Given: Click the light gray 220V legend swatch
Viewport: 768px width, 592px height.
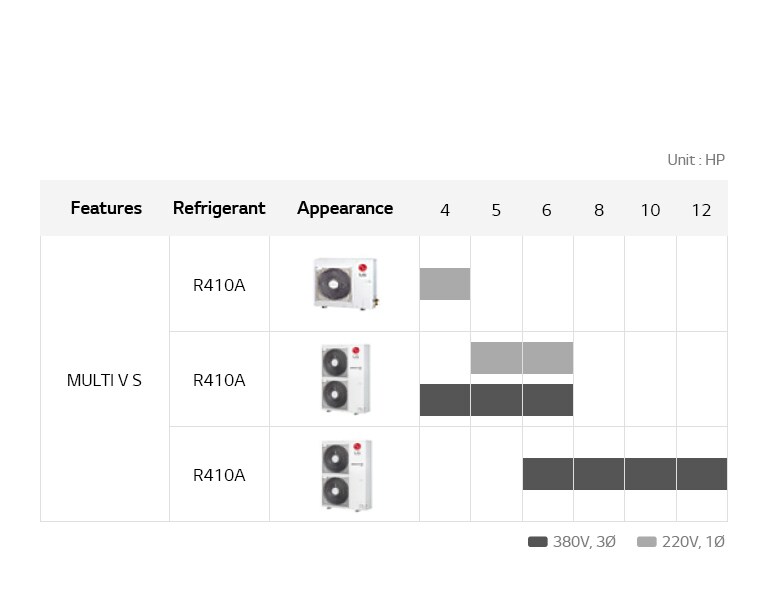Looking at the screenshot, I should tap(647, 542).
